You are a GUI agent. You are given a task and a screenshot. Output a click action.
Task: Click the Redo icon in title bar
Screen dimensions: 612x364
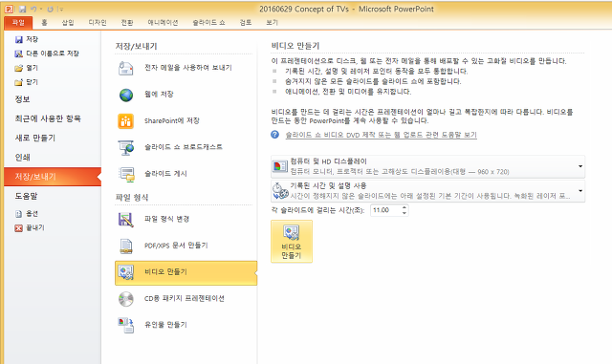pyautogui.click(x=50, y=9)
